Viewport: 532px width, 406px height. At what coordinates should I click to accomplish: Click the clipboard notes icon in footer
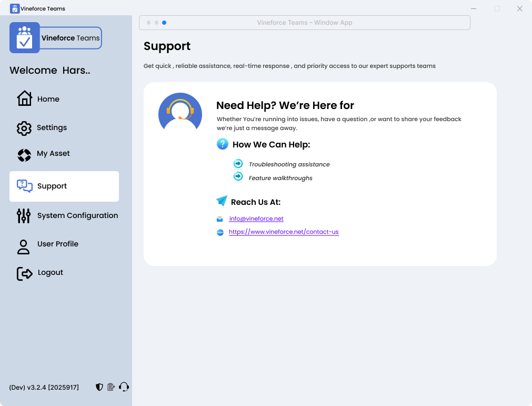[x=111, y=387]
